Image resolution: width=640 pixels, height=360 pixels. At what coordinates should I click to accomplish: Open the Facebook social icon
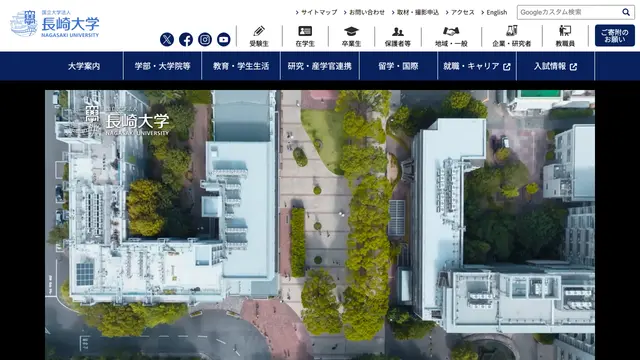click(x=186, y=40)
